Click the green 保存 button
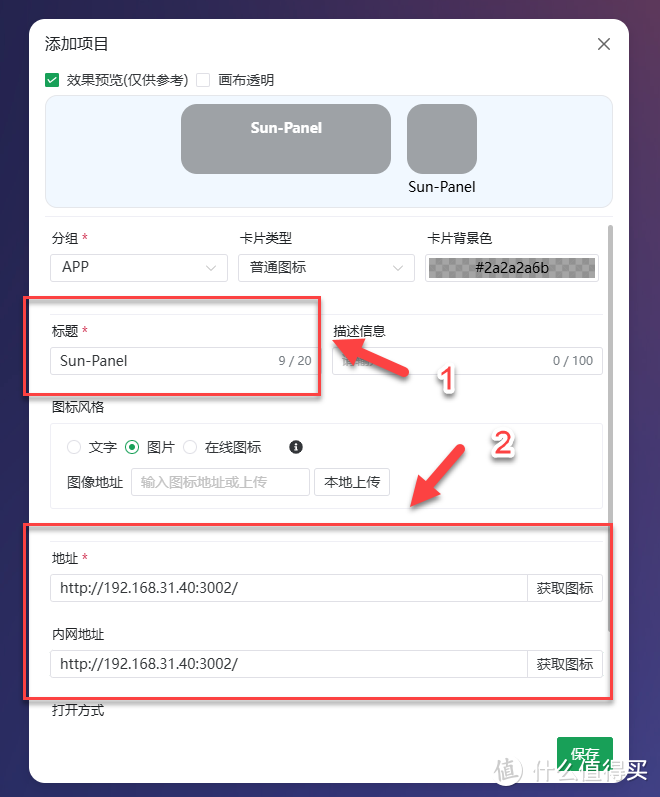The image size is (660, 797). (x=585, y=755)
